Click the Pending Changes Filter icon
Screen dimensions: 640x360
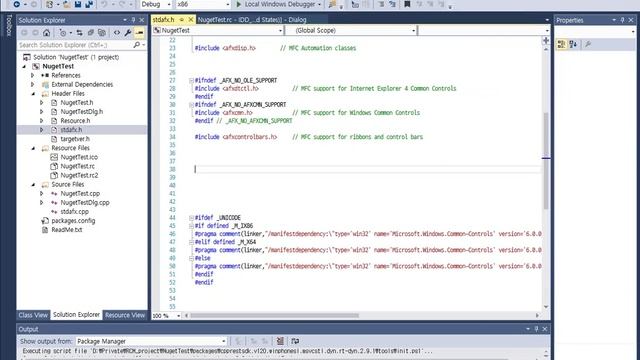point(62,33)
